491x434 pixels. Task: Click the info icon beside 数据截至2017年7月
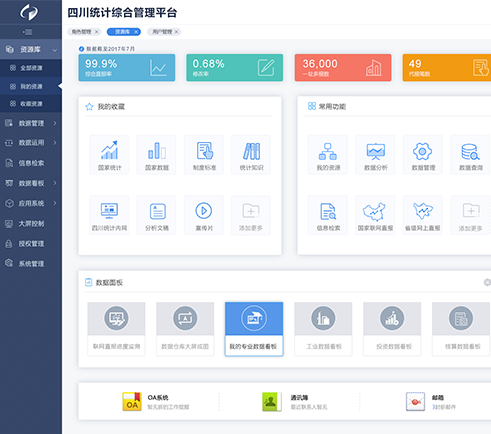coord(81,49)
